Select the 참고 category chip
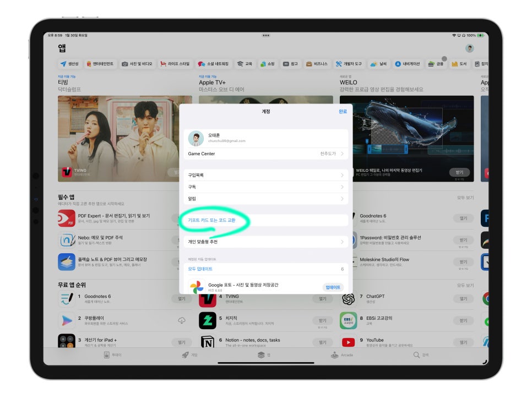 pos(290,64)
